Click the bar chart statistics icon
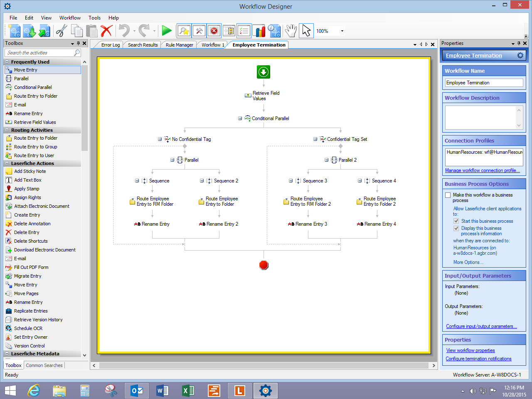 point(260,31)
